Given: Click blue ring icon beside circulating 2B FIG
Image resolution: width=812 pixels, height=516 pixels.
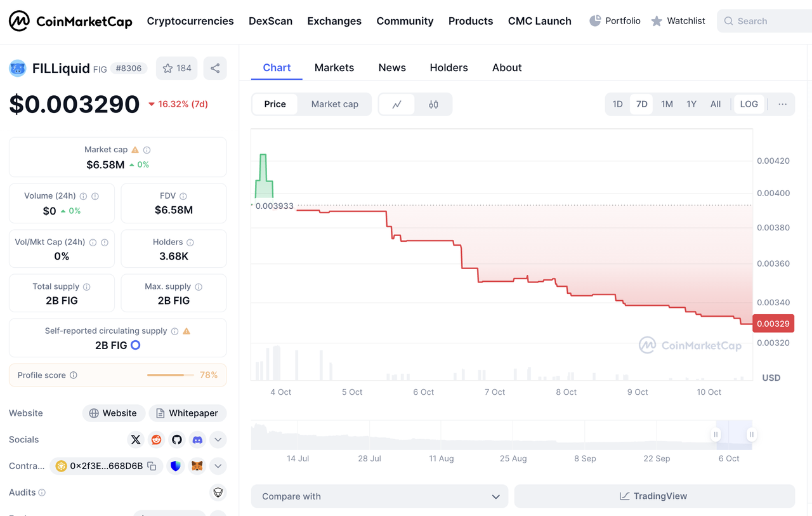Looking at the screenshot, I should pos(135,345).
